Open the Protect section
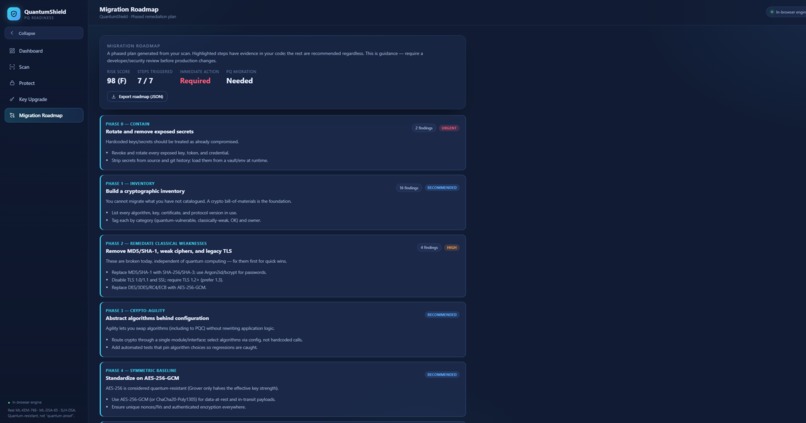Viewport: 806px width, 423px height. [x=44, y=83]
